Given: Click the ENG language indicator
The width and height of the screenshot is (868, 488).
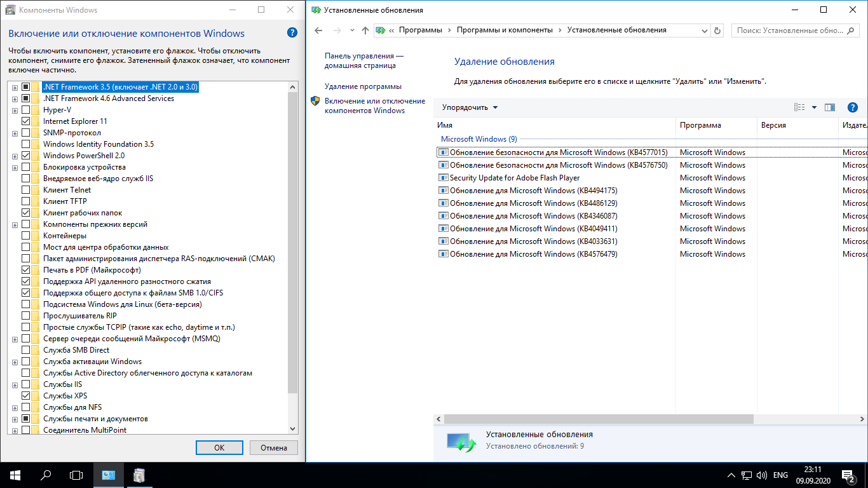Looking at the screenshot, I should click(780, 475).
